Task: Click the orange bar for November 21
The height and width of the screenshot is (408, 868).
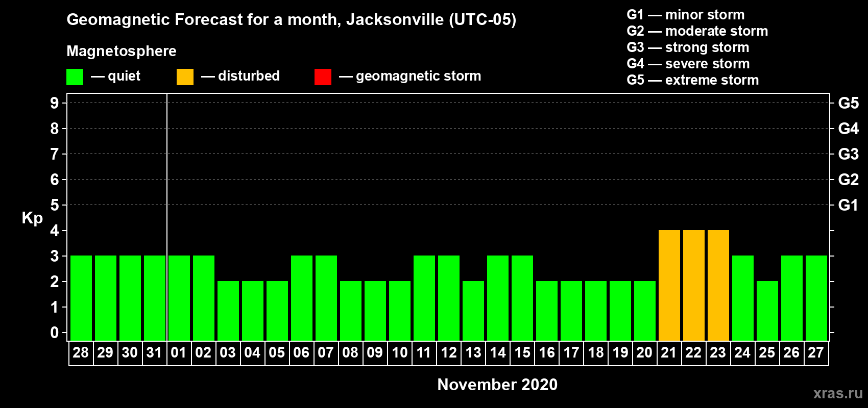Action: [669, 285]
